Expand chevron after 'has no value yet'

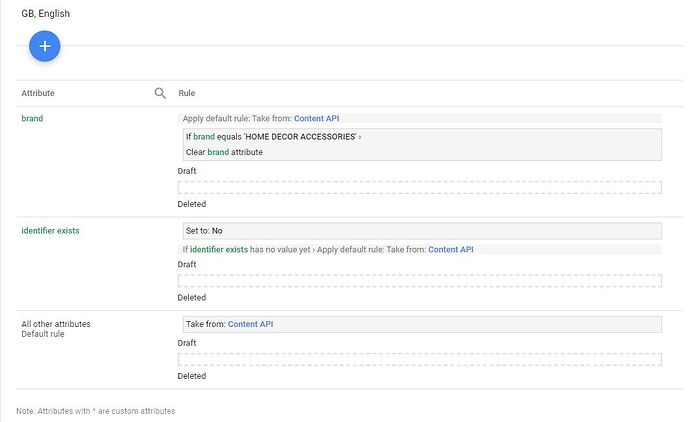pyautogui.click(x=312, y=249)
